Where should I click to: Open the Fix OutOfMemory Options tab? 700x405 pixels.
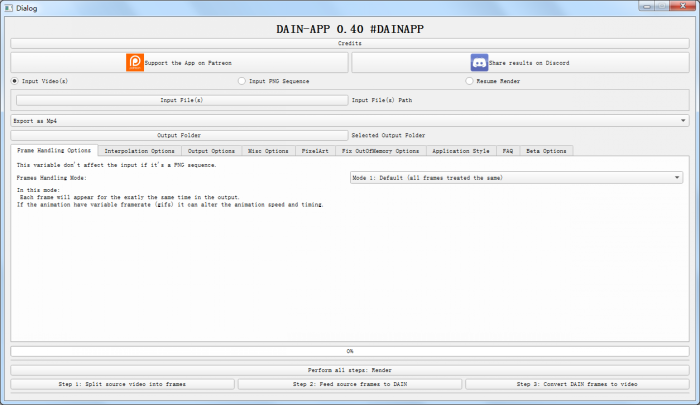coord(381,151)
